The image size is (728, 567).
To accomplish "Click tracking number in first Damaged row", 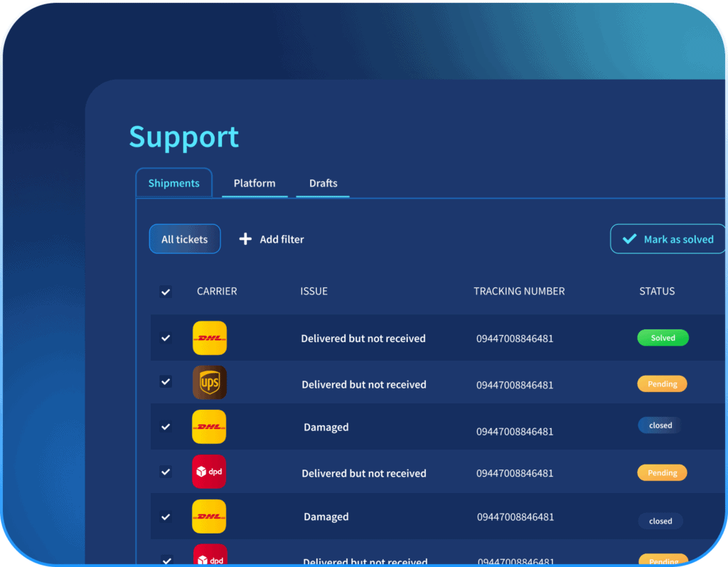I will 515,431.
